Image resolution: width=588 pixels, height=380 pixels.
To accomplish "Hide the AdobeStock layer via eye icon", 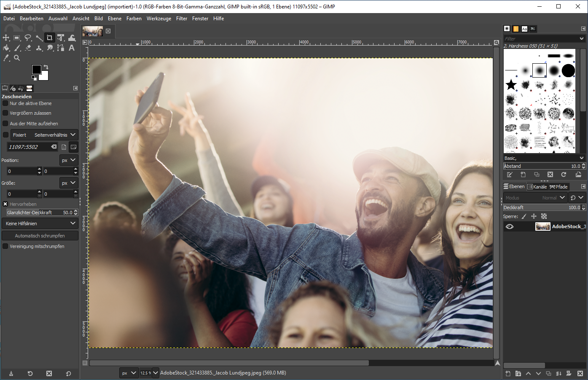I will 510,226.
